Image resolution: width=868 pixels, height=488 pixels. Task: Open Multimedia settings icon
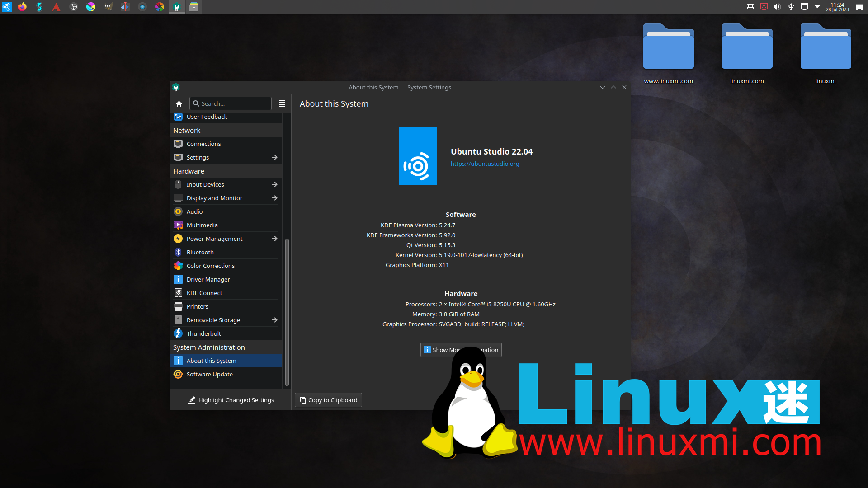[x=178, y=225]
